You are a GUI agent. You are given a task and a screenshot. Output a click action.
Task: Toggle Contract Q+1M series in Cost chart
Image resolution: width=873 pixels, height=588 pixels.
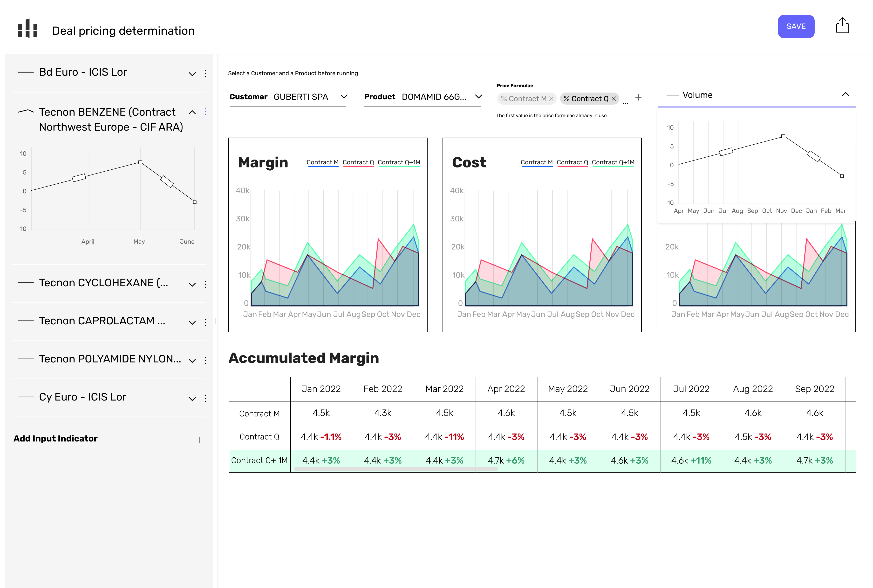pyautogui.click(x=613, y=162)
